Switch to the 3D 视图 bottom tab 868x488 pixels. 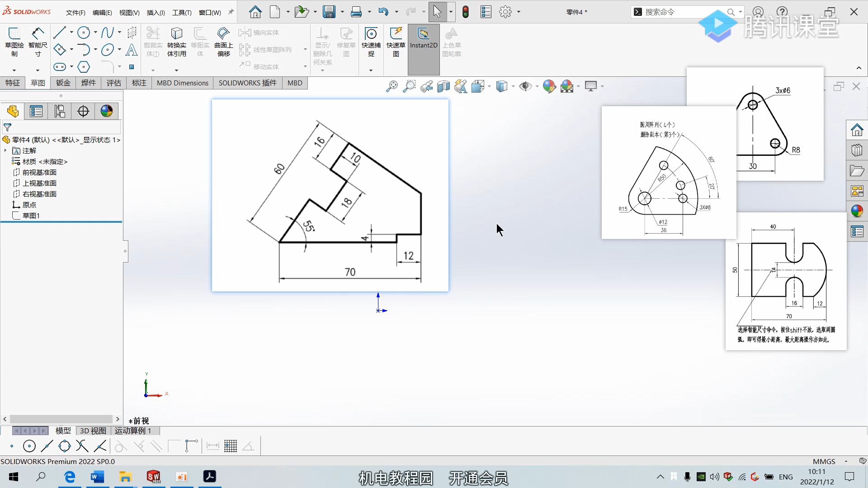pos(93,431)
